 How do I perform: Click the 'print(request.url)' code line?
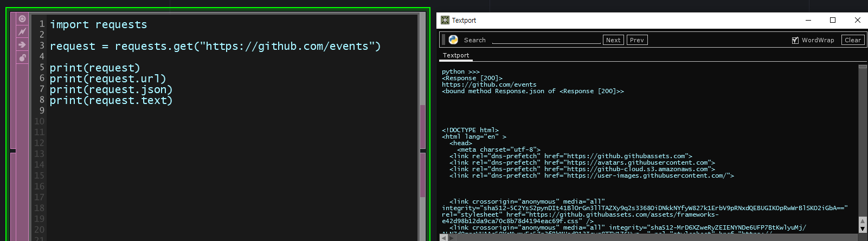[x=108, y=79]
